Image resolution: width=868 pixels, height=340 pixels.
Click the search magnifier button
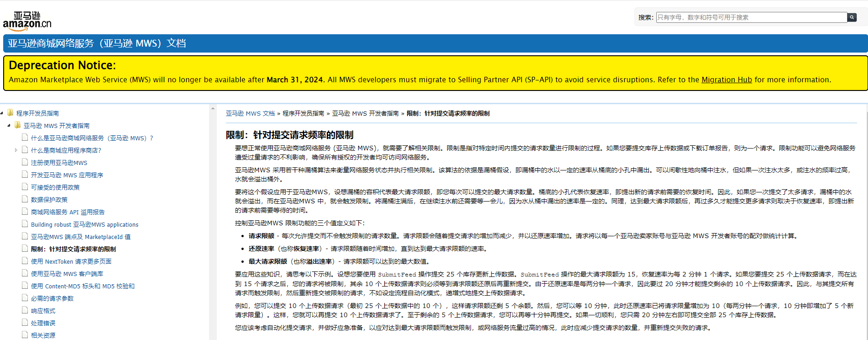[852, 17]
